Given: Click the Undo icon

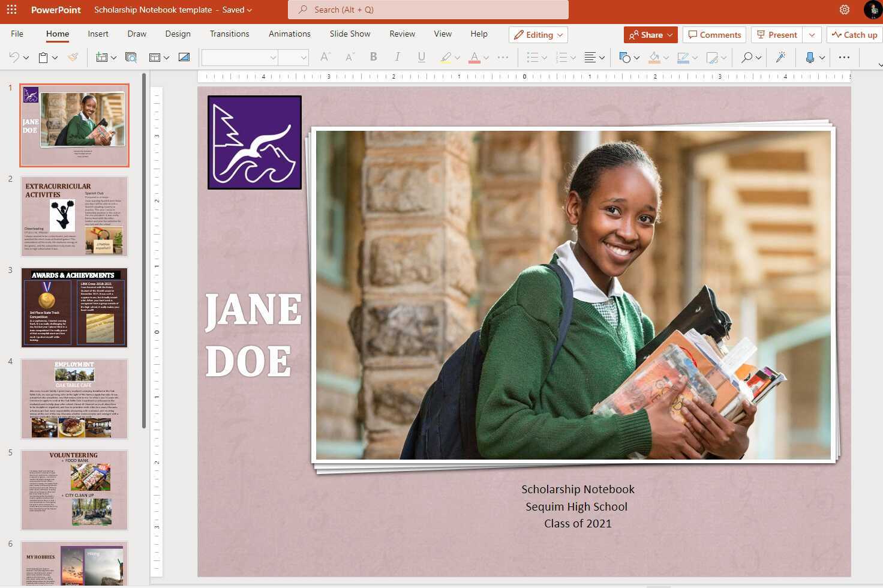Looking at the screenshot, I should (13, 57).
